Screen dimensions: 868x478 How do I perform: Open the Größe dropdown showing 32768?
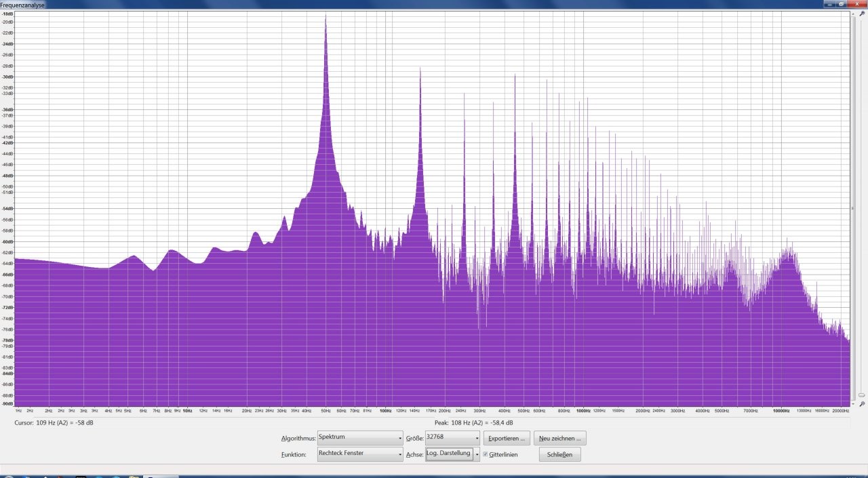(452, 438)
